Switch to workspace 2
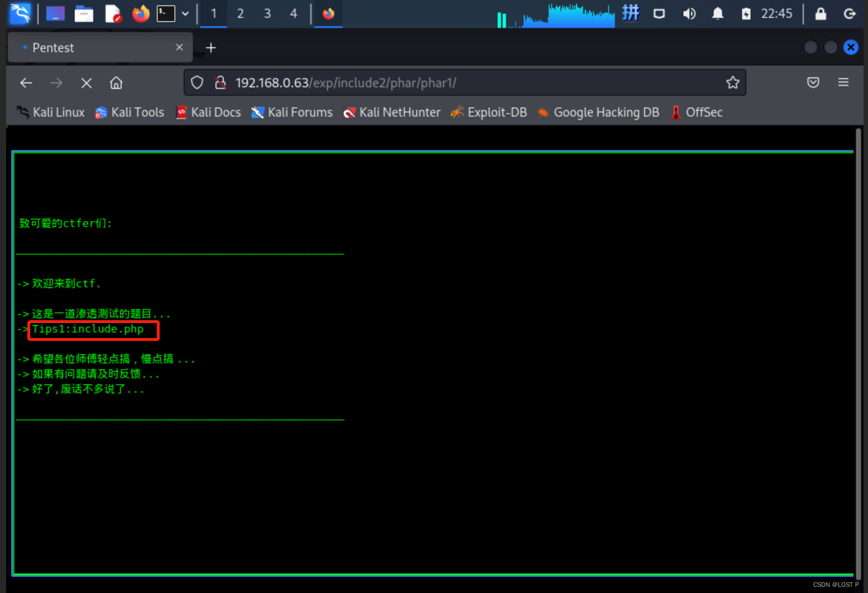This screenshot has width=868, height=593. (x=241, y=13)
